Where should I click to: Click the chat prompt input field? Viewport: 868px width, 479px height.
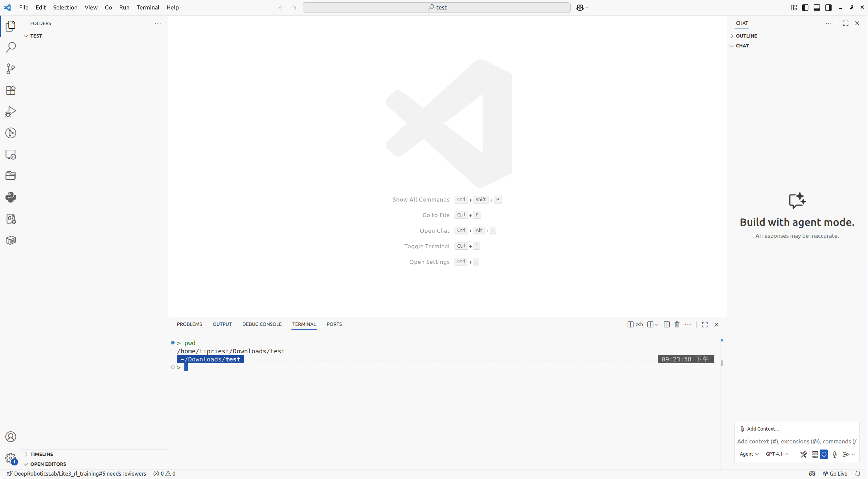(x=796, y=441)
